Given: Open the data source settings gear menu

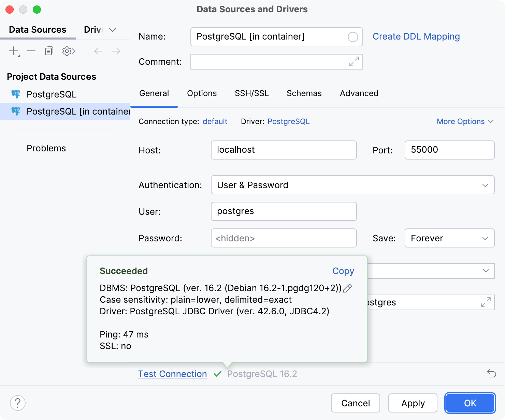Looking at the screenshot, I should click(x=68, y=51).
